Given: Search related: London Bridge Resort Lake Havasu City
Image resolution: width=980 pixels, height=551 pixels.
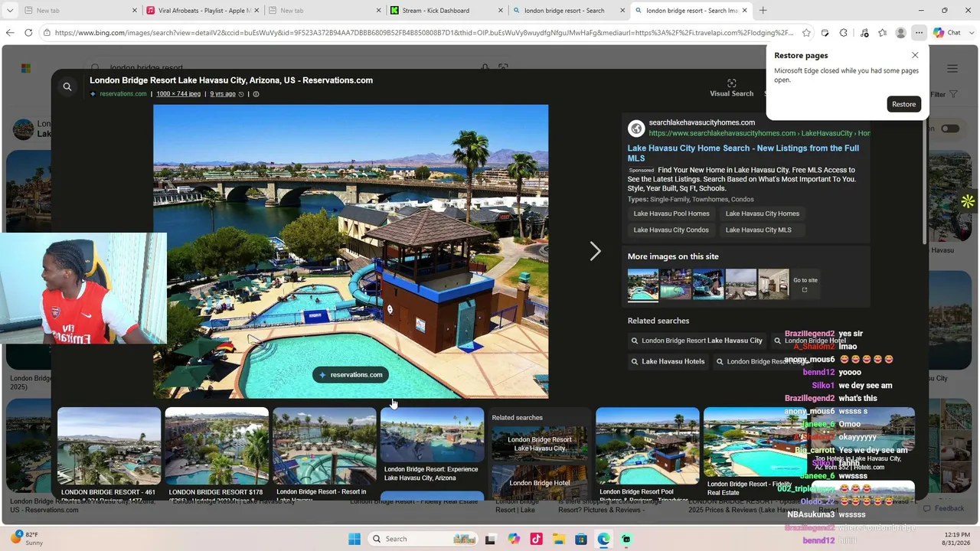Looking at the screenshot, I should tap(697, 341).
